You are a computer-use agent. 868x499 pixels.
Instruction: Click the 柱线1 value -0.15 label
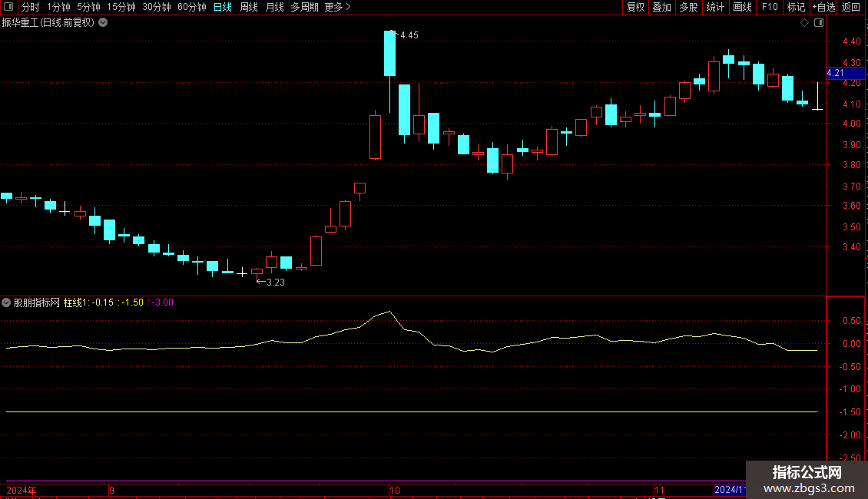88,302
